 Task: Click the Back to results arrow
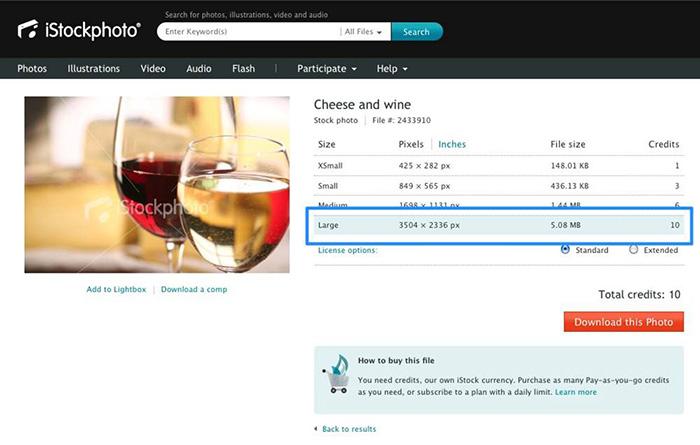[316, 429]
